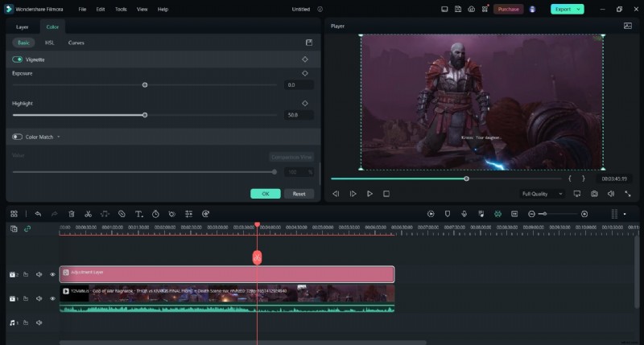Click the OK button
Image resolution: width=644 pixels, height=345 pixels.
tap(266, 194)
